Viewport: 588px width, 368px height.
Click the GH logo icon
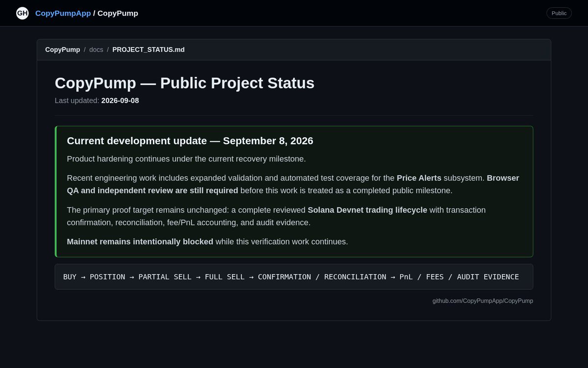(x=22, y=13)
